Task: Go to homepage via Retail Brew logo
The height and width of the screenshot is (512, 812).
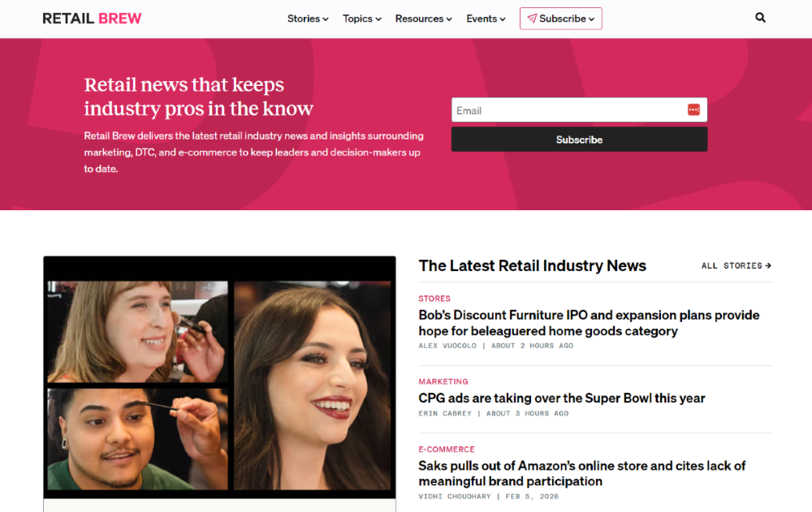Action: click(92, 19)
